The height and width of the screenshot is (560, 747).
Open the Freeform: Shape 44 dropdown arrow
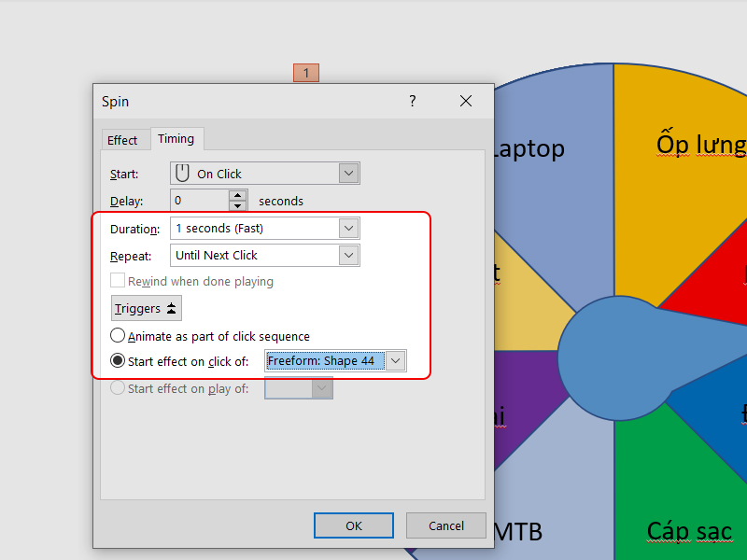(396, 361)
